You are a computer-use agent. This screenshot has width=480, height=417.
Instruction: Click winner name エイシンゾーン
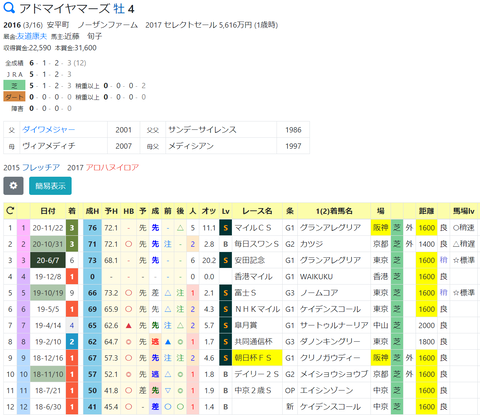(326, 390)
